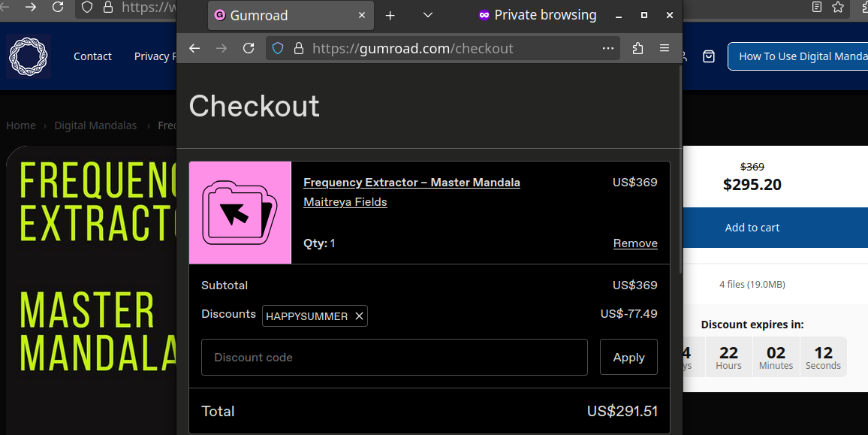868x435 pixels.
Task: Remove the HAPPYSUMMER discount code
Action: [359, 316]
